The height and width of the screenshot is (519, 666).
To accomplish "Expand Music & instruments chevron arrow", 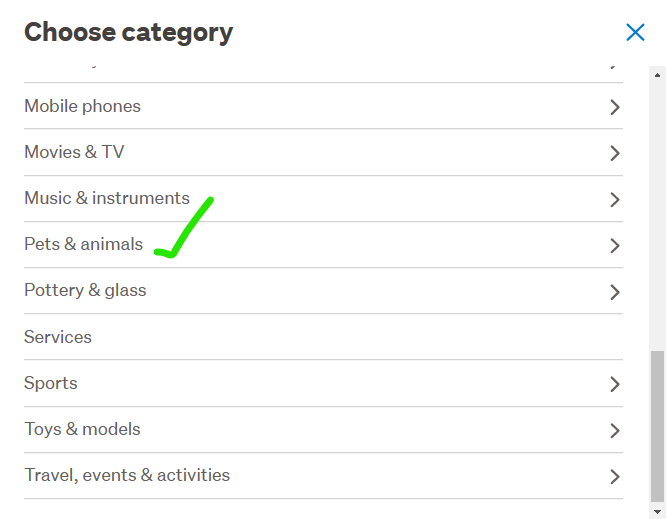I will click(615, 200).
